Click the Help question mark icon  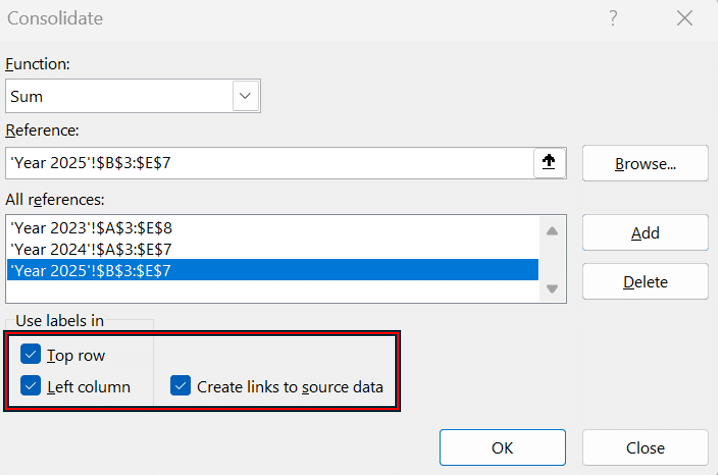click(612, 19)
